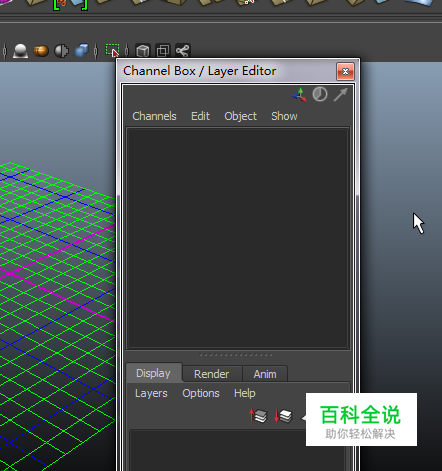Image resolution: width=442 pixels, height=471 pixels.
Task: Move selected layer up with red up-arrow icon
Action: point(258,416)
